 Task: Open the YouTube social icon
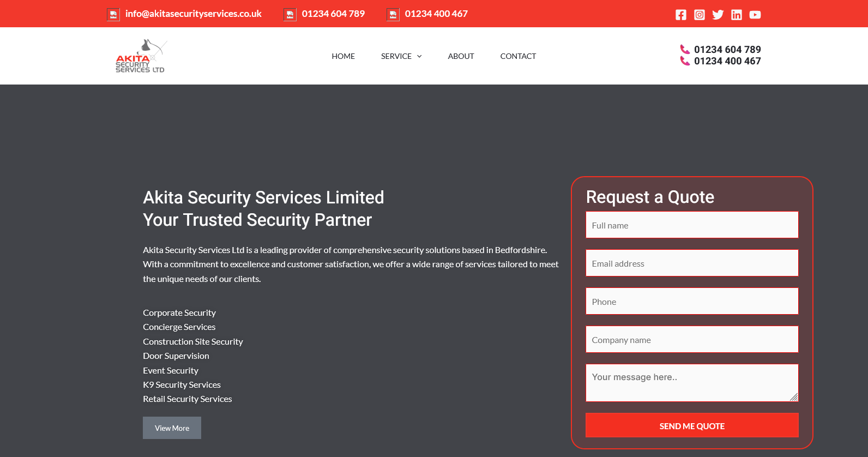[x=755, y=15]
